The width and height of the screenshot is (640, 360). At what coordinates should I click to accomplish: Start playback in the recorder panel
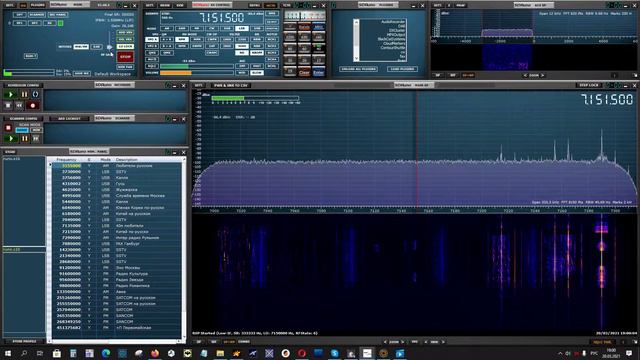[x=11, y=95]
